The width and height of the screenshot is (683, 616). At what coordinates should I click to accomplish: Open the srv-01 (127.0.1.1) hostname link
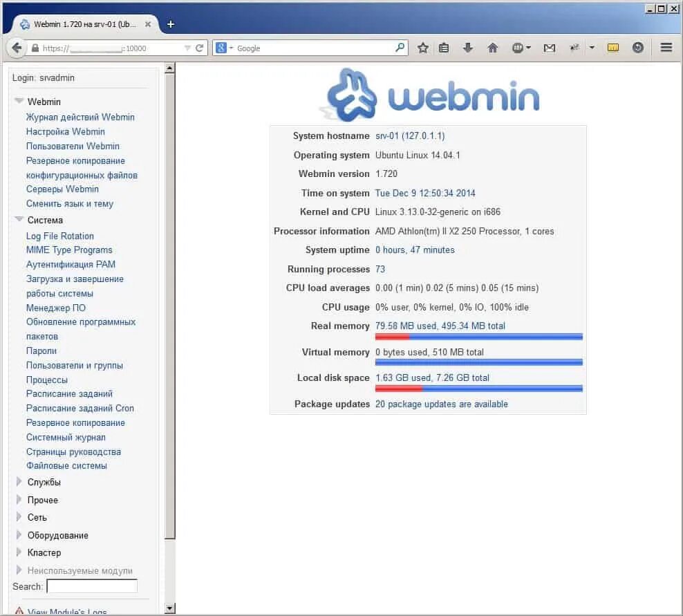(x=410, y=136)
